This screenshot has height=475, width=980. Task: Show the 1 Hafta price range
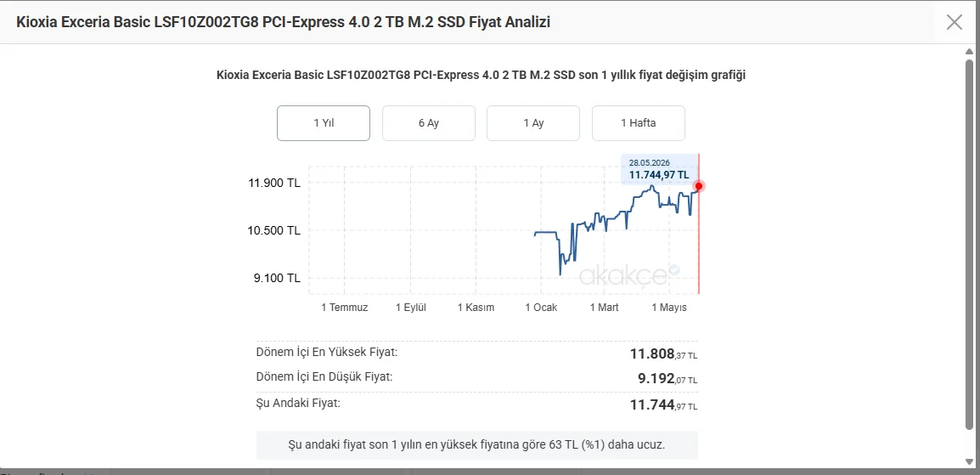pos(638,123)
